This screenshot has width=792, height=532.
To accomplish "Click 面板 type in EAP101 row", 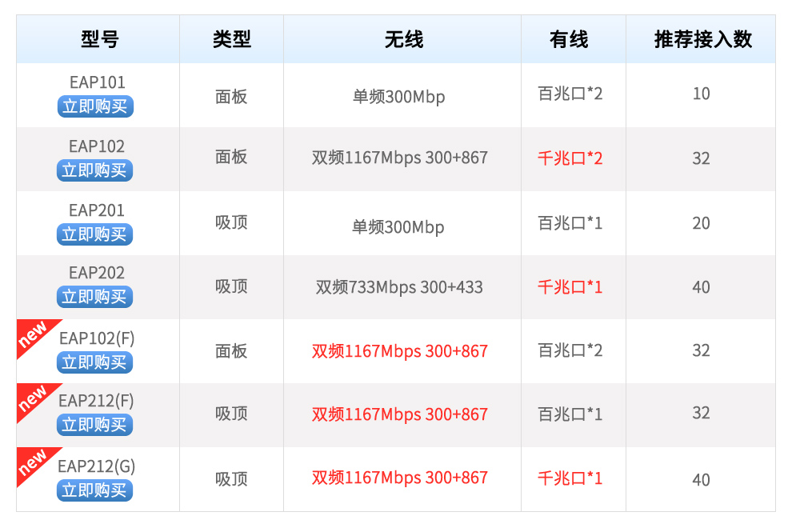I will 231,97.
